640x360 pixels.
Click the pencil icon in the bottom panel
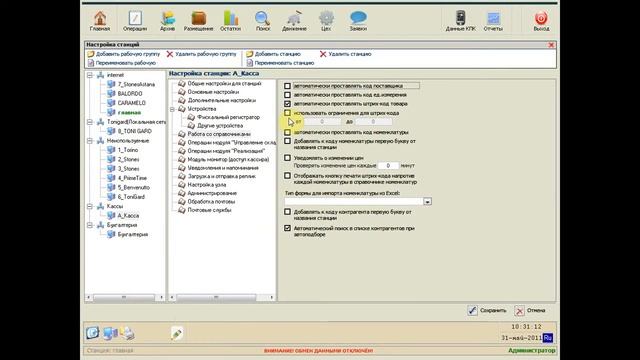[177, 333]
